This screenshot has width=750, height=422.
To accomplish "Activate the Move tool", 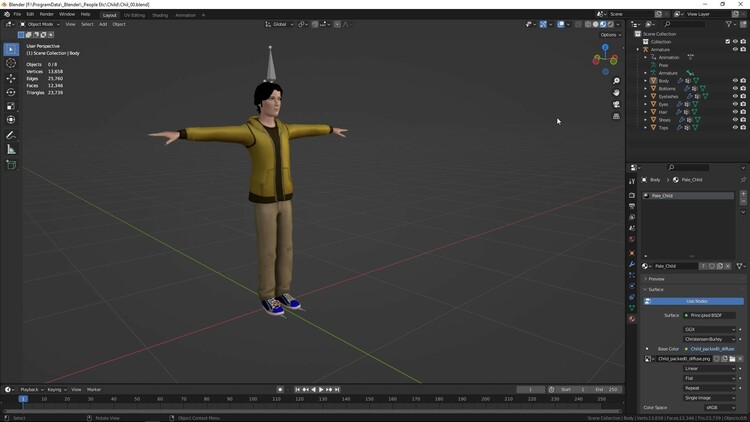I will pos(11,78).
